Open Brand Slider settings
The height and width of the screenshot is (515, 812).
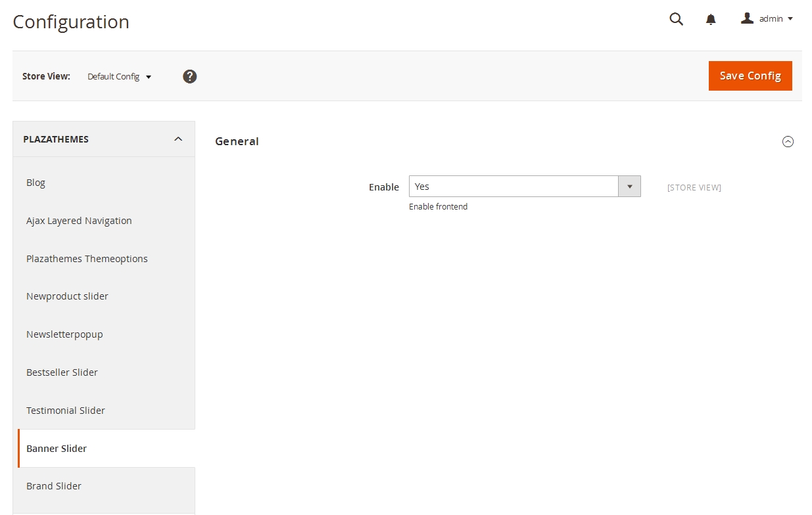[54, 486]
